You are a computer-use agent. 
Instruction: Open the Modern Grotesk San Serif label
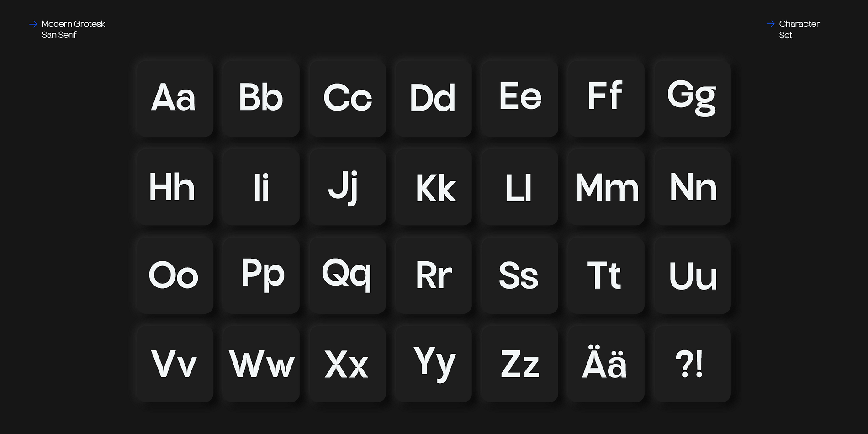pyautogui.click(x=73, y=29)
